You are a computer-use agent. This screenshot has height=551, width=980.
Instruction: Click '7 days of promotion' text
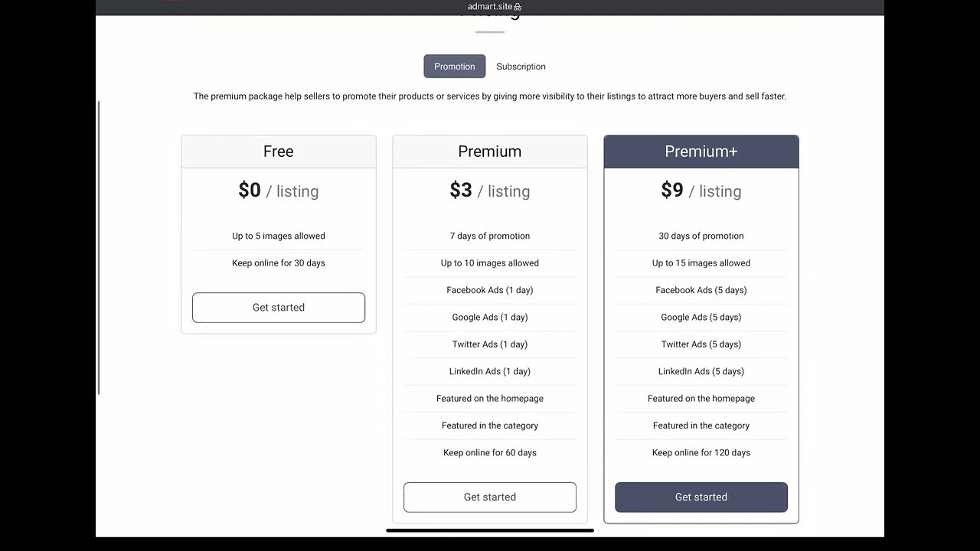[490, 236]
